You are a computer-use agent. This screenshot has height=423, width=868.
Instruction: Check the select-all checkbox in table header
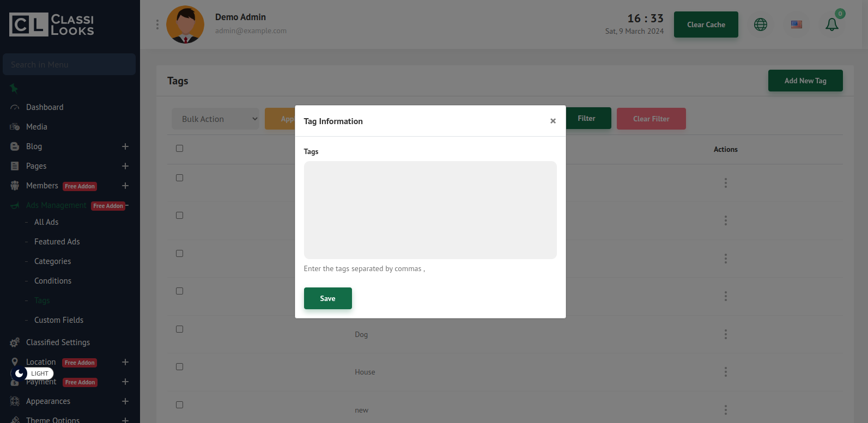pos(179,149)
